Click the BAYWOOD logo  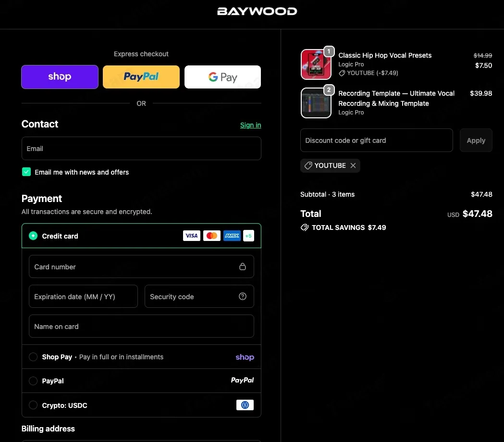(257, 12)
